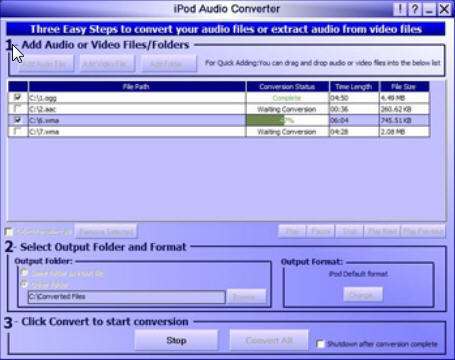Click the iPod Default format label
Image resolution: width=455 pixels, height=360 pixels.
358,274
